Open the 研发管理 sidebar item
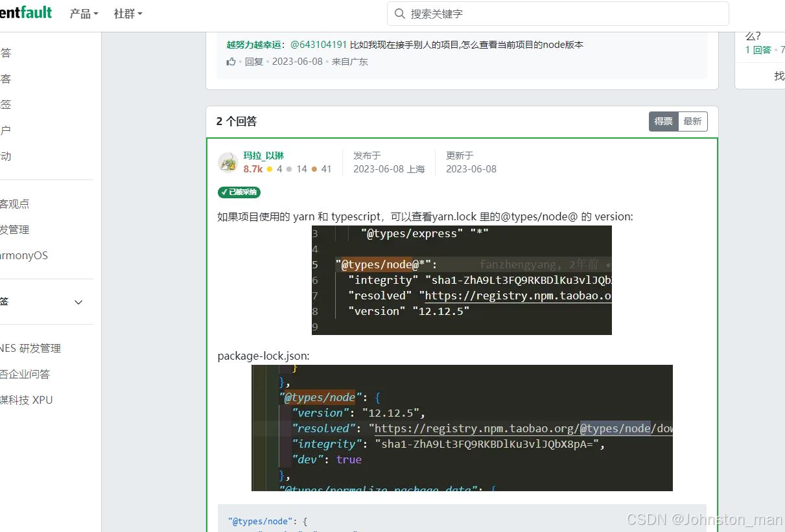 click(x=14, y=229)
